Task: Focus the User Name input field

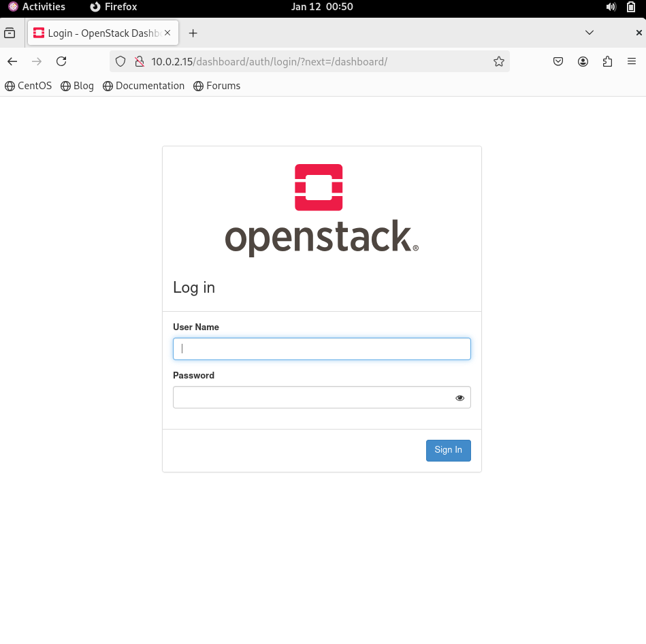Action: pyautogui.click(x=322, y=349)
